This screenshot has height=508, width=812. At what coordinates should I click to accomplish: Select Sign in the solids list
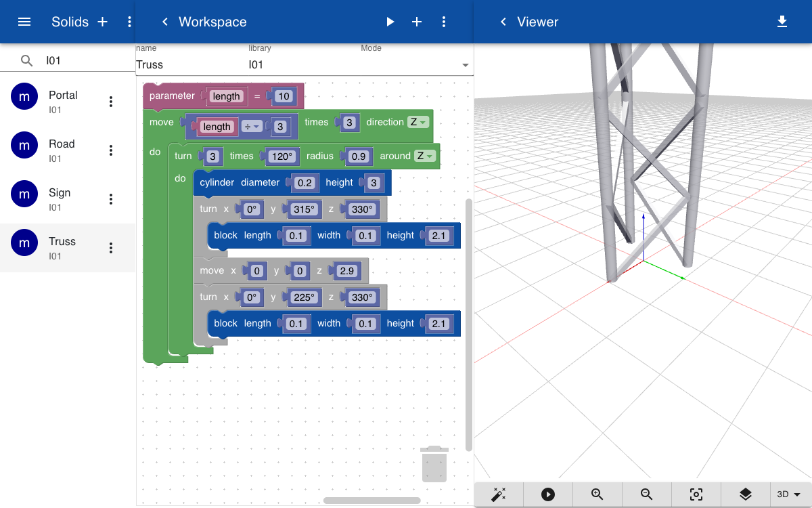(68, 199)
